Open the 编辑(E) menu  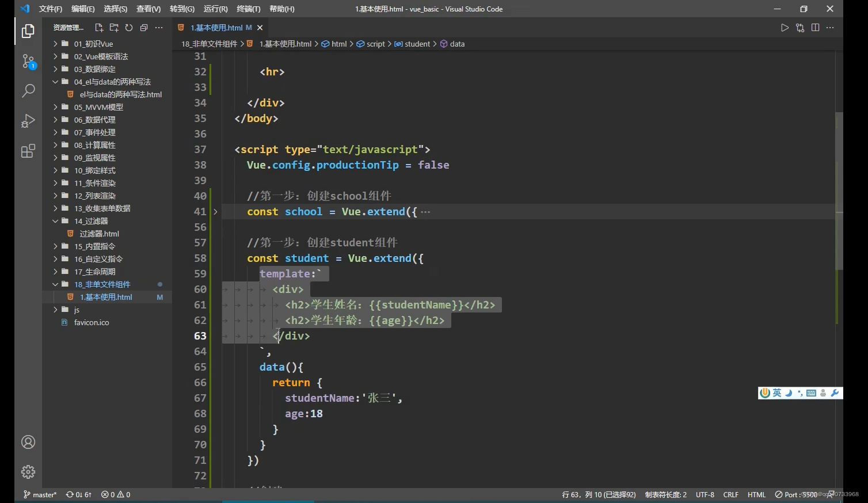83,9
